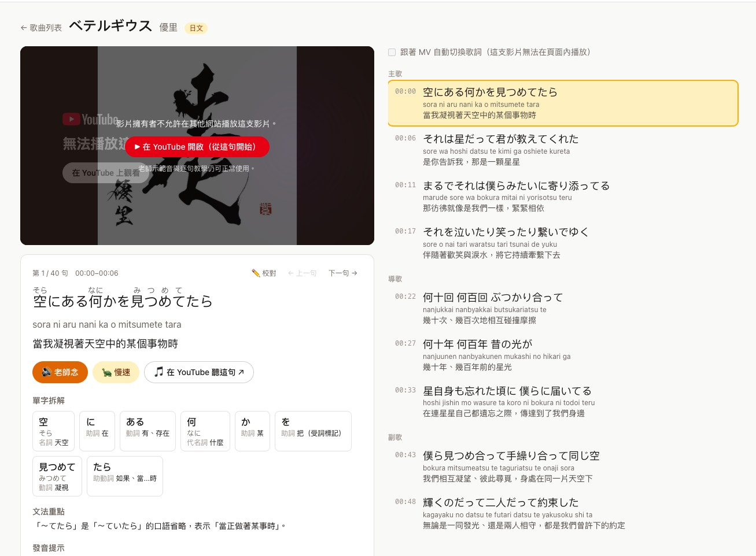Click the 副歌 section label
Screen dimensions: 756x556
pos(395,438)
